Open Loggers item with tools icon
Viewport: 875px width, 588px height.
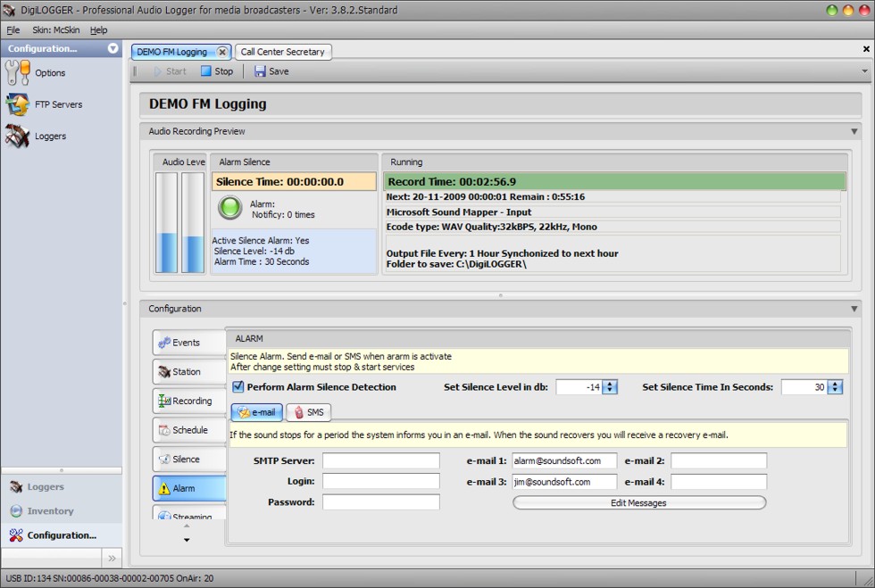pyautogui.click(x=50, y=137)
